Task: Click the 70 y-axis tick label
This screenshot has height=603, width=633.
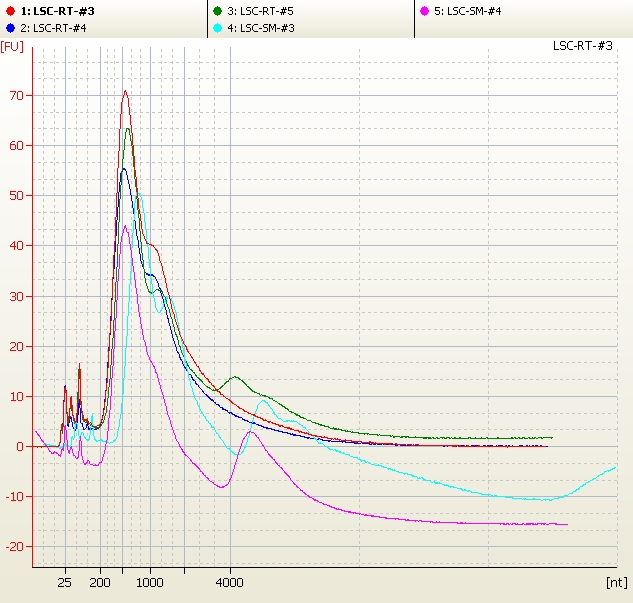Action: 17,96
